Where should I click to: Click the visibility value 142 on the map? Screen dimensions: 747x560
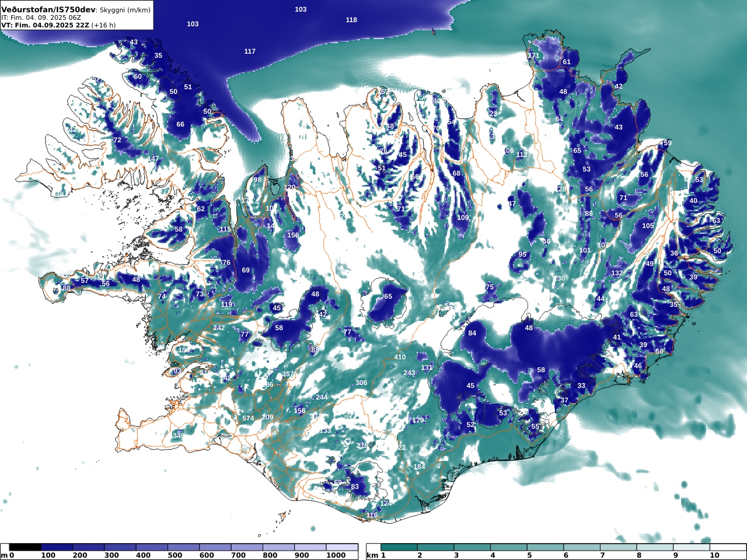(225, 378)
